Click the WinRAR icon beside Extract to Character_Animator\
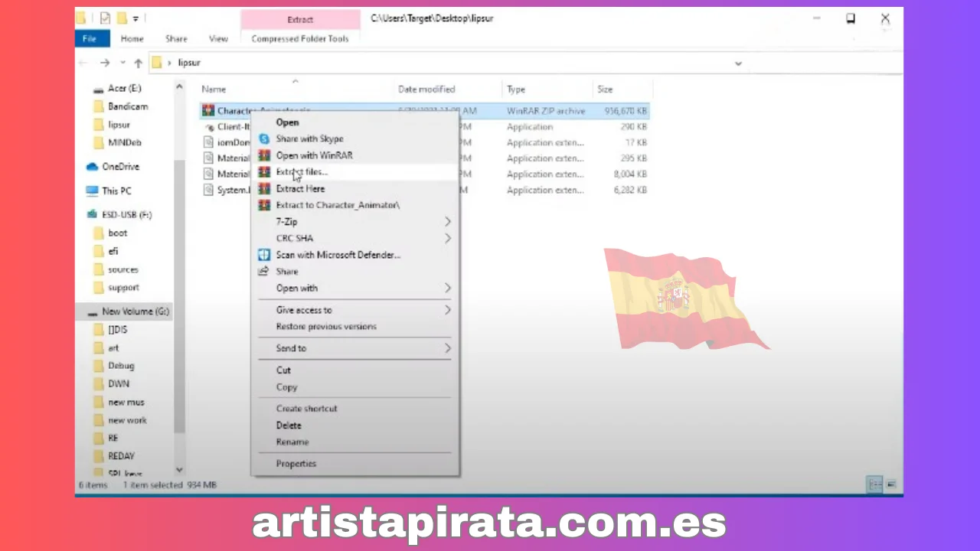This screenshot has height=551, width=980. (264, 205)
